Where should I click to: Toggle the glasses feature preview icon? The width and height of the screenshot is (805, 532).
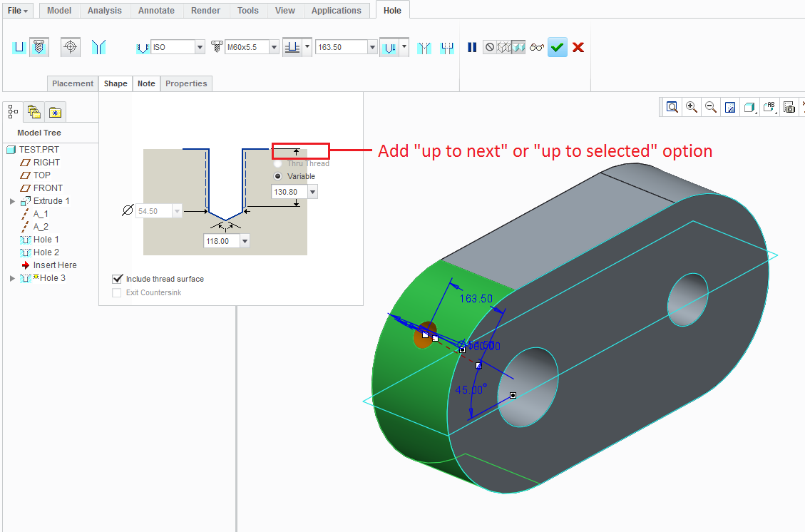(537, 48)
